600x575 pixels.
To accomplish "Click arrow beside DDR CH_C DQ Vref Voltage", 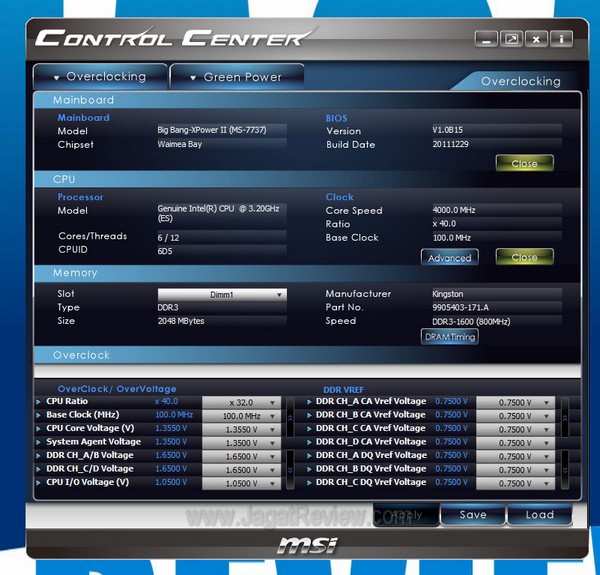I will [309, 483].
